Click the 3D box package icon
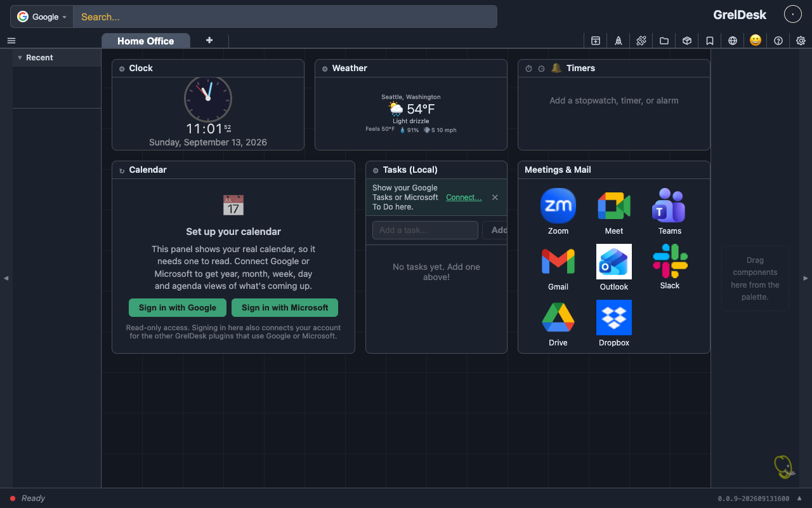812x508 pixels. 687,41
